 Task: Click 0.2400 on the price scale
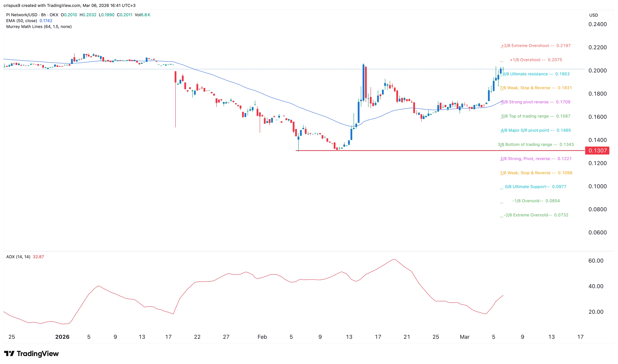pos(599,24)
